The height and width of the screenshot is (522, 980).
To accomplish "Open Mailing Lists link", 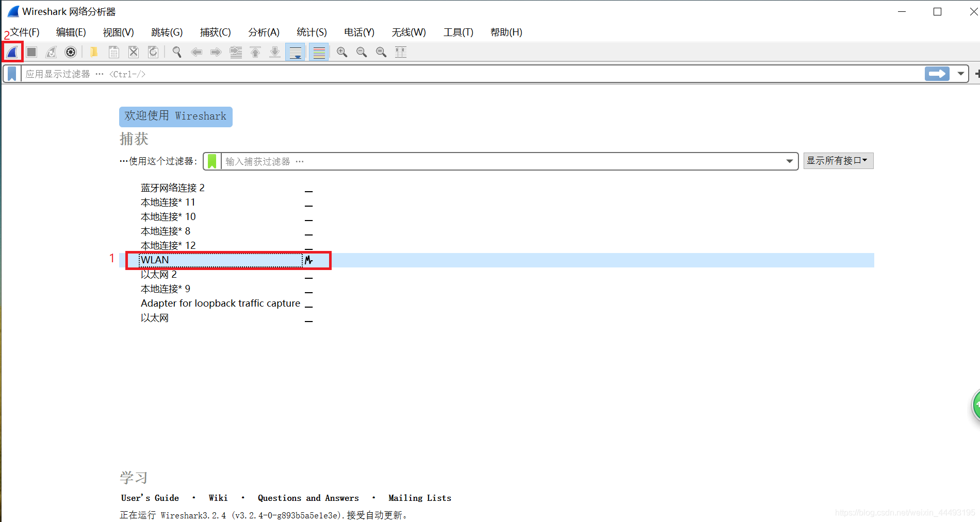I will click(x=420, y=498).
